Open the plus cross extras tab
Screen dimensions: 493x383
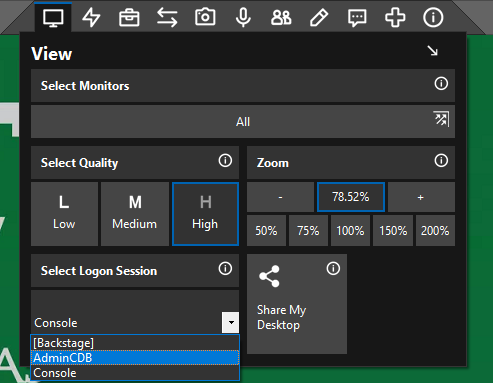pyautogui.click(x=395, y=17)
